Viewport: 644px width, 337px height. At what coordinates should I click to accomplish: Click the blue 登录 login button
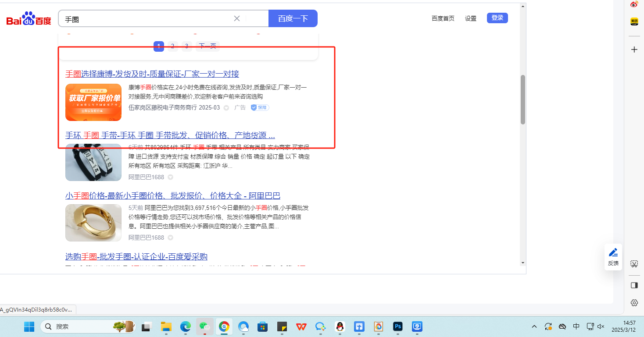pyautogui.click(x=497, y=18)
